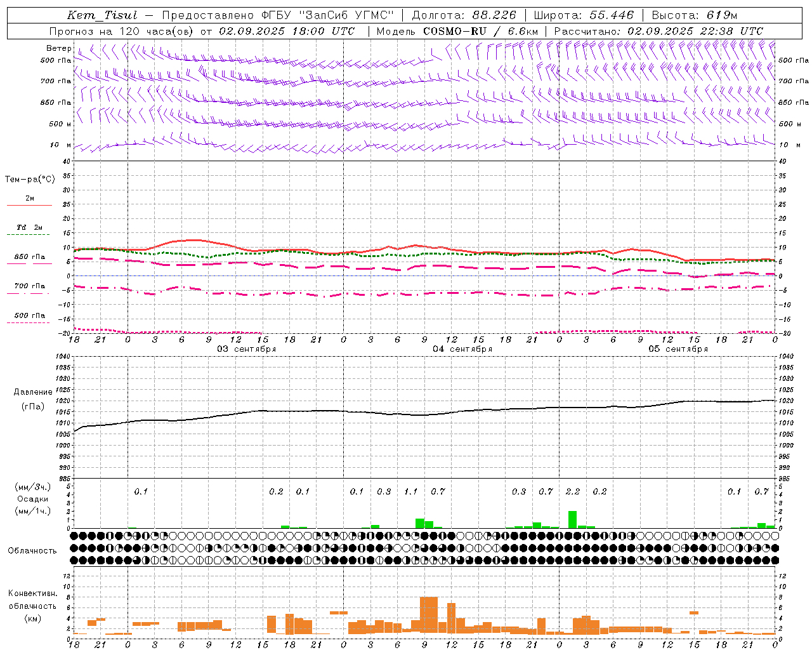
Task: Click the precipitation value "1.1"
Action: point(411,491)
